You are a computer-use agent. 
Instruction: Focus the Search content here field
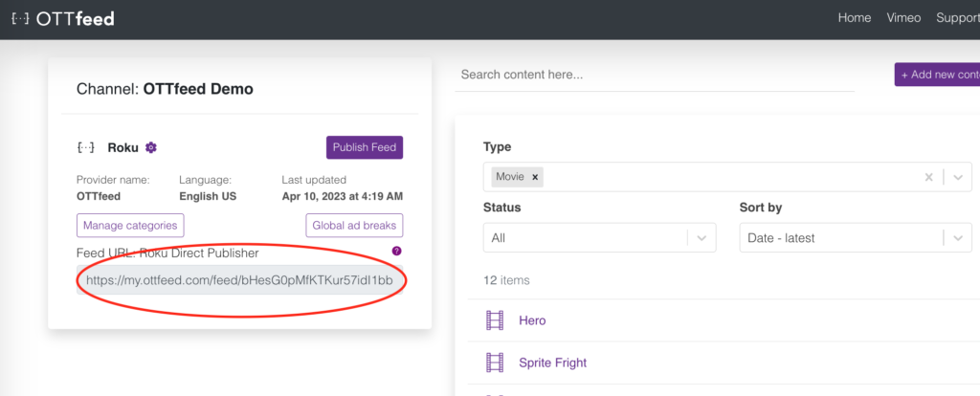(x=655, y=75)
